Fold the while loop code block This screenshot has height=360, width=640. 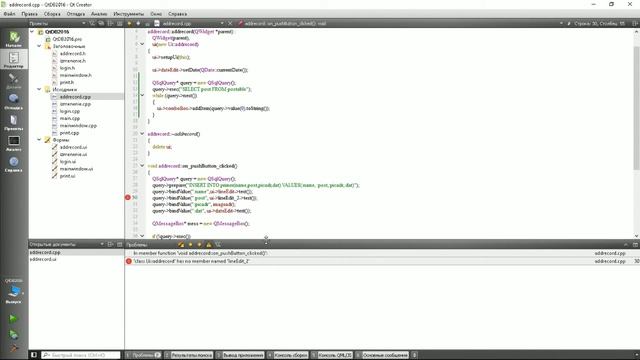(x=142, y=95)
